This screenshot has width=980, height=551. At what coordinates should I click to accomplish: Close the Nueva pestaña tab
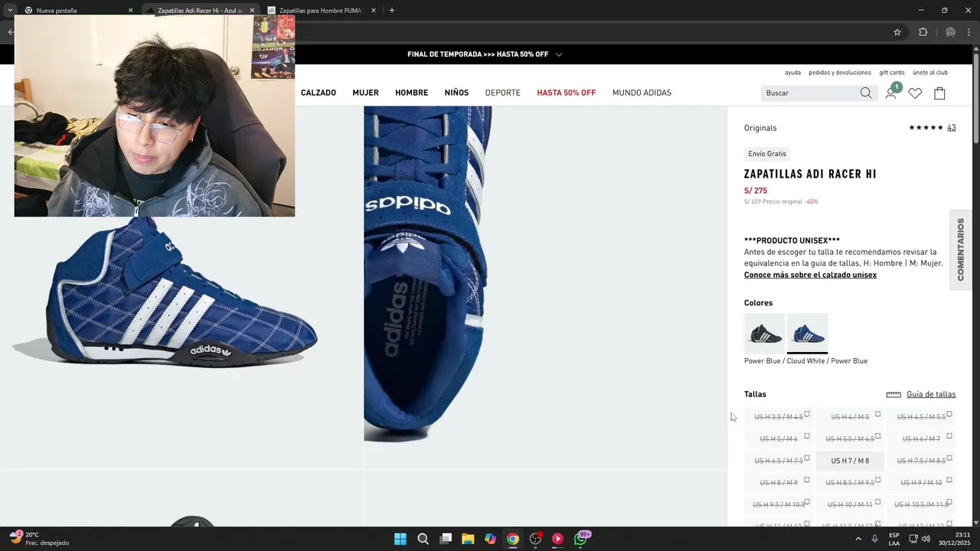(130, 11)
